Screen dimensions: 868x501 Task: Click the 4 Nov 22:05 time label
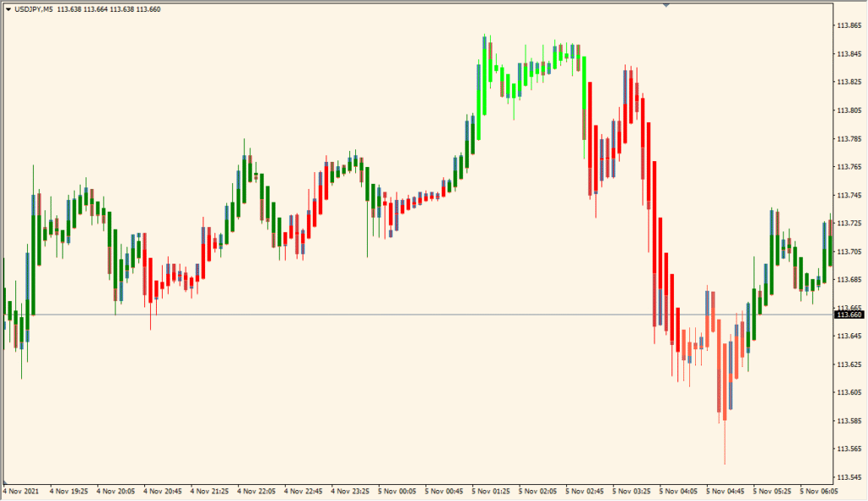[256, 491]
